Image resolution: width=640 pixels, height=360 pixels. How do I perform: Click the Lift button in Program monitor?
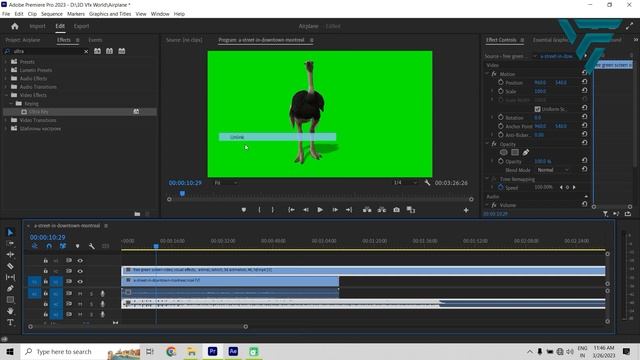click(x=367, y=210)
